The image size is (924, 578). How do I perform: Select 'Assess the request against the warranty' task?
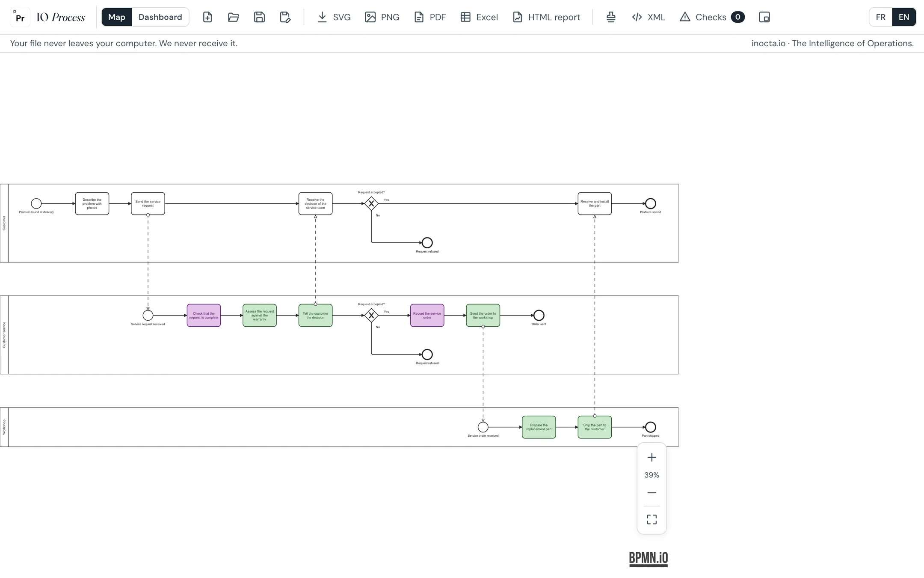pyautogui.click(x=260, y=316)
